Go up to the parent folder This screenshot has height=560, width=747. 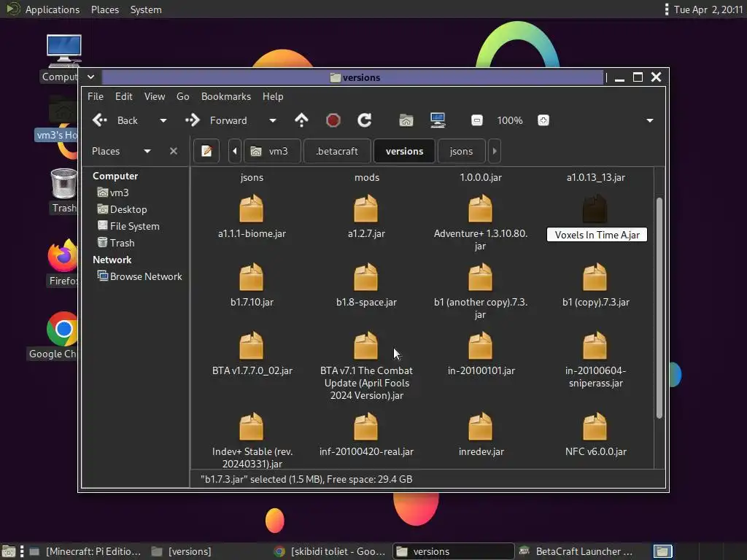pos(301,120)
